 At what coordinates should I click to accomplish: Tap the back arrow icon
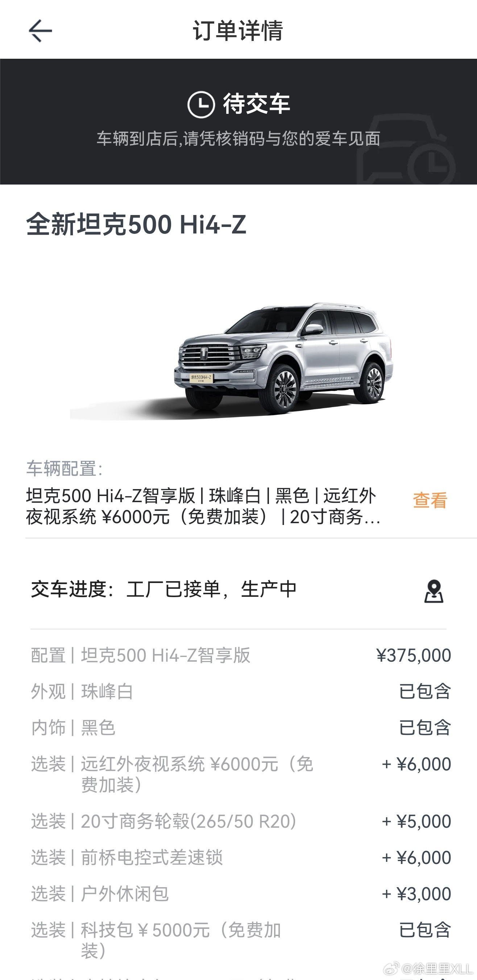[40, 31]
